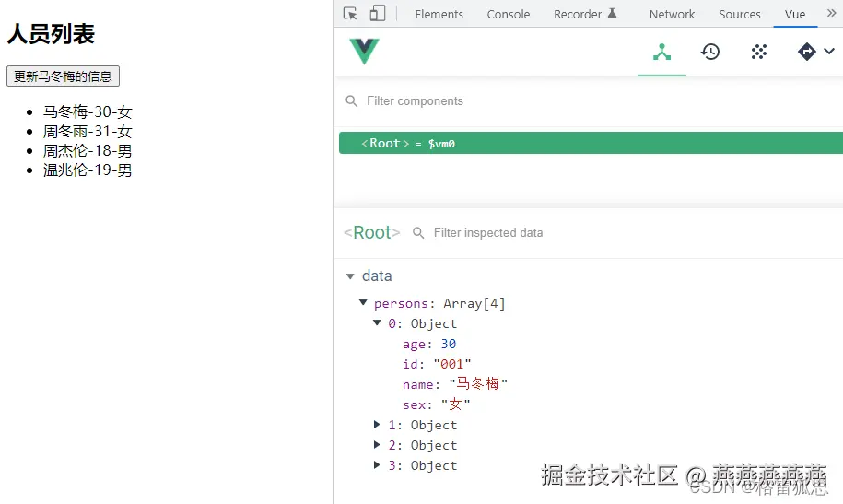Click the inspect element picker icon
The width and height of the screenshot is (843, 504).
350,14
